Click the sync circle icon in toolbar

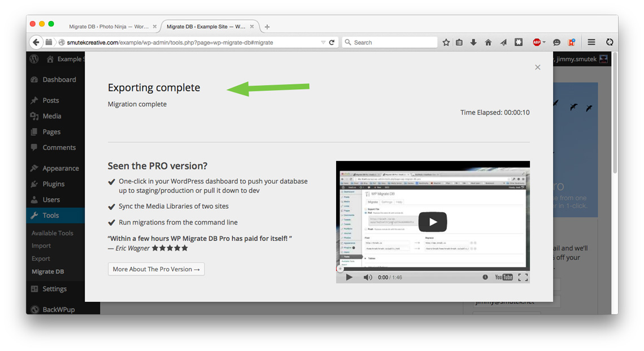click(x=610, y=42)
